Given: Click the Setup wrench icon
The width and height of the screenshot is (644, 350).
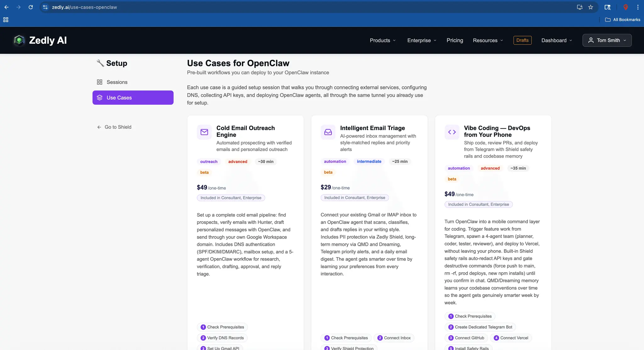Looking at the screenshot, I should click(x=100, y=63).
